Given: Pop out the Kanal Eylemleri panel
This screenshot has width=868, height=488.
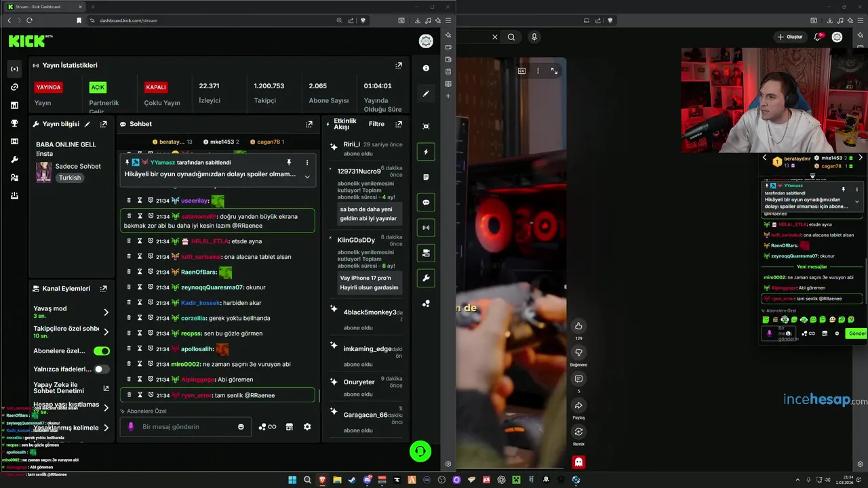Looking at the screenshot, I should 104,289.
